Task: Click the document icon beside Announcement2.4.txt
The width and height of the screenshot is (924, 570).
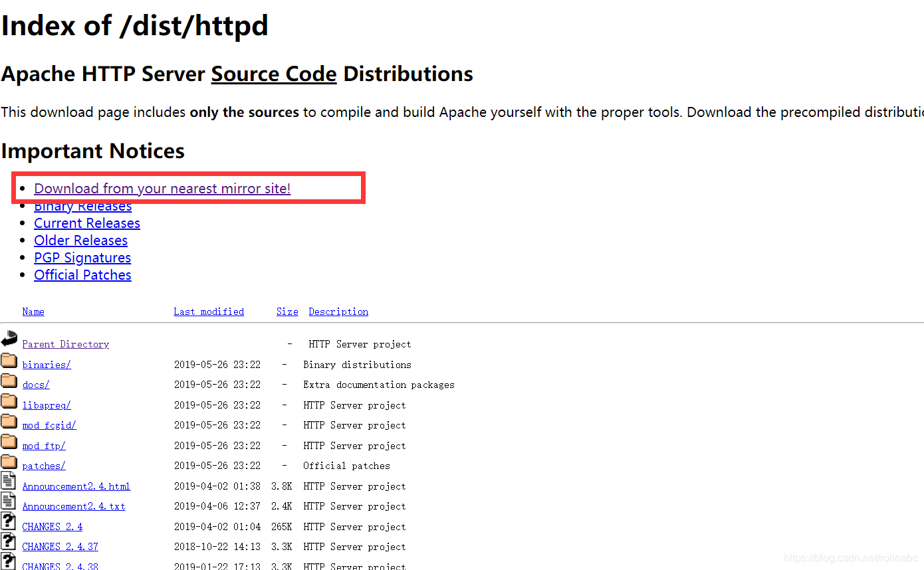Action: 9,502
